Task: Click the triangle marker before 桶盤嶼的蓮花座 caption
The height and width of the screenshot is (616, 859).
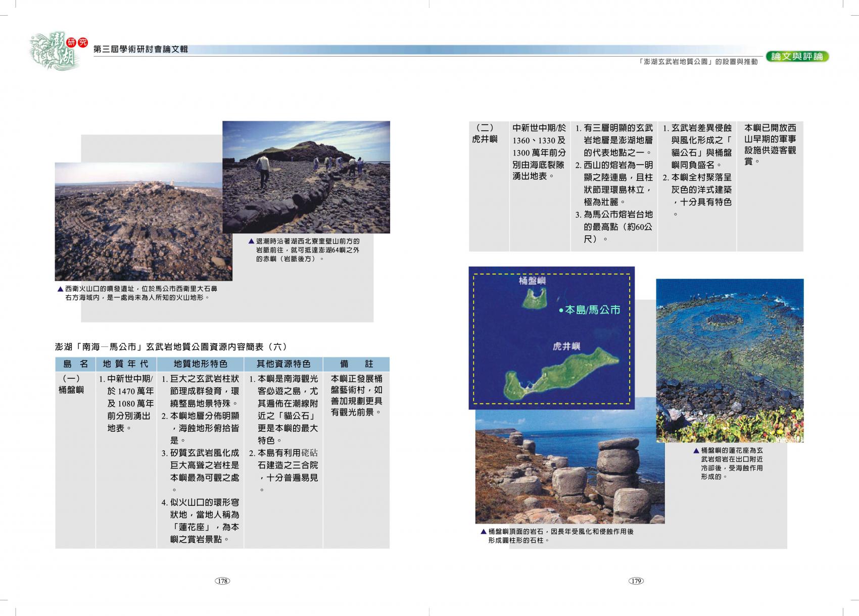Action: [x=696, y=450]
